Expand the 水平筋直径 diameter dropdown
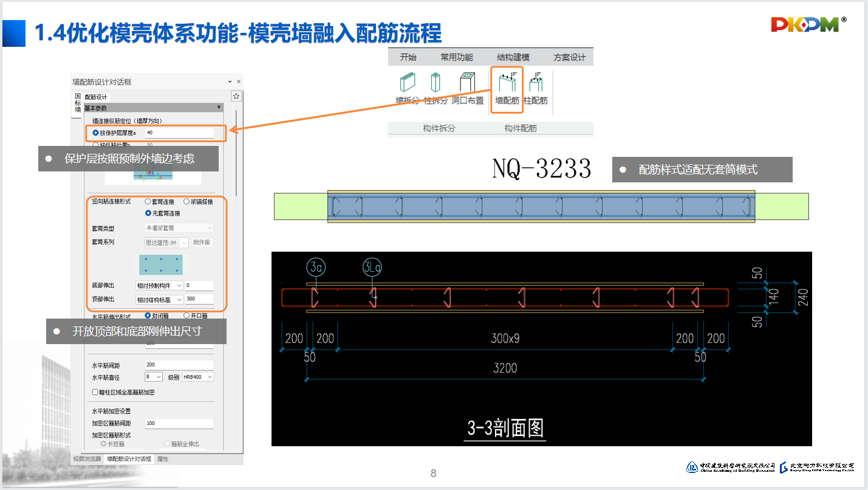 click(x=154, y=377)
